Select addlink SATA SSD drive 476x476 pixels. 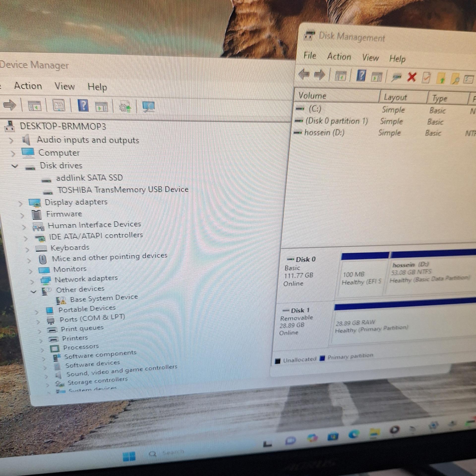click(89, 178)
